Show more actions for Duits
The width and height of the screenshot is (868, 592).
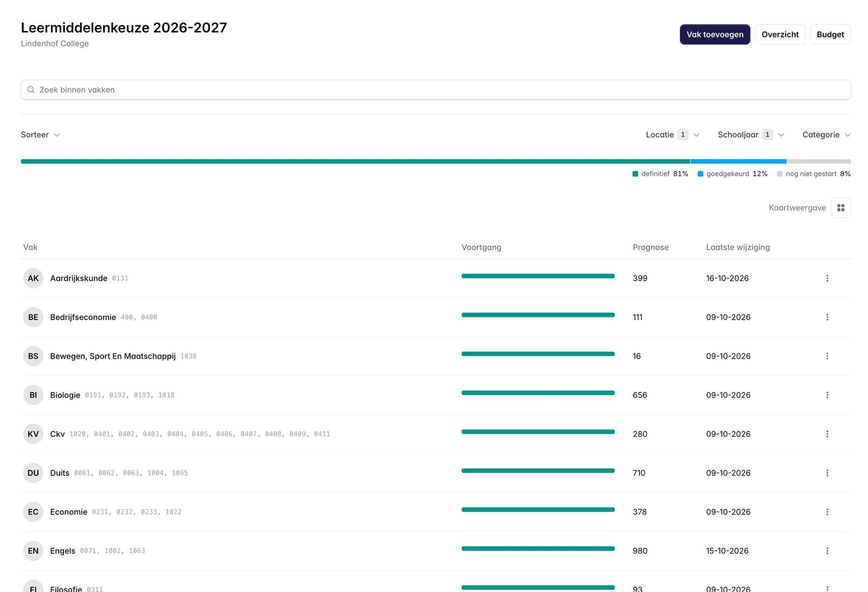pyautogui.click(x=827, y=473)
